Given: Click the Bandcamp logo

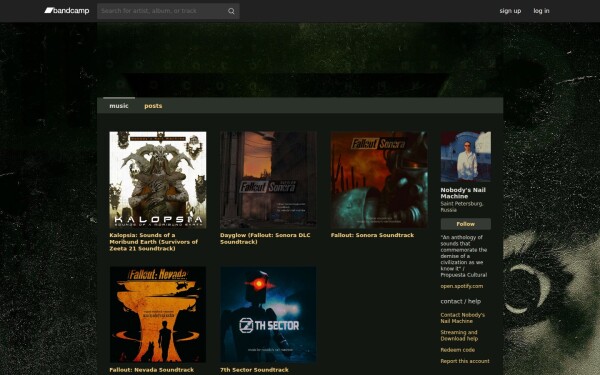Looking at the screenshot, I should pos(67,11).
